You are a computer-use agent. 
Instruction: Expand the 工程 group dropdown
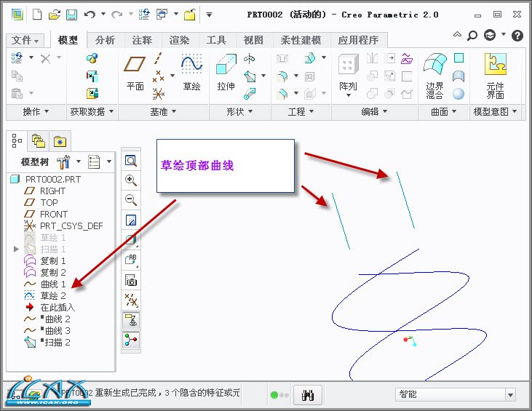301,111
